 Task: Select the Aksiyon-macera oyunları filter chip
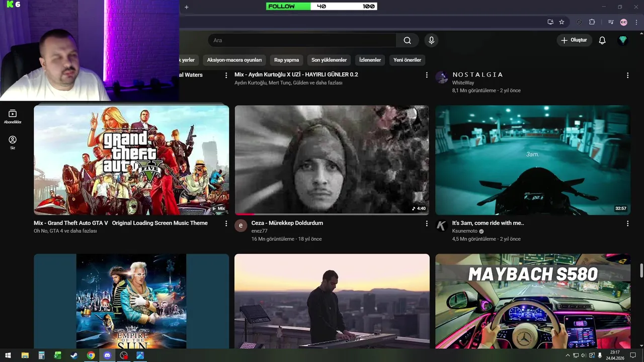coord(234,60)
